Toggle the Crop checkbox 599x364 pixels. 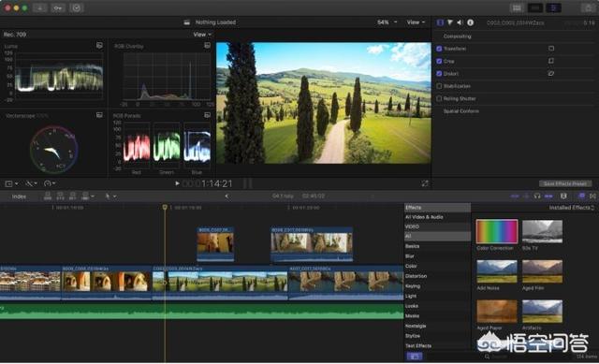pos(439,61)
